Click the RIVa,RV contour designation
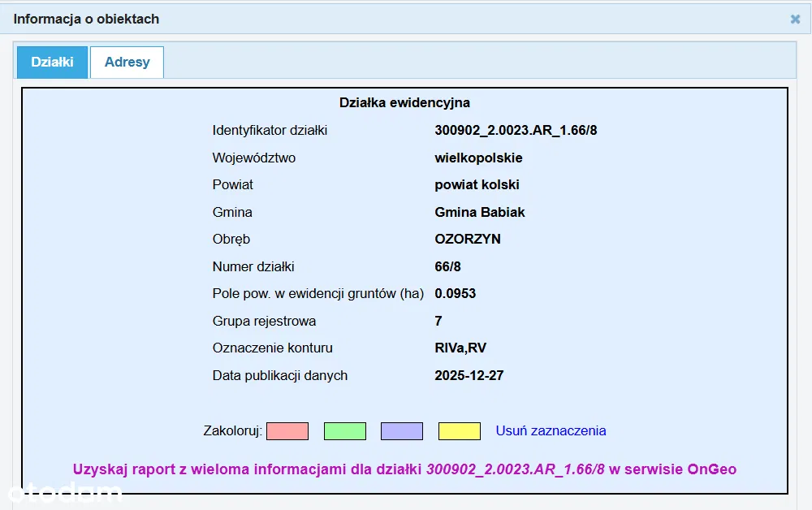 [x=460, y=348]
